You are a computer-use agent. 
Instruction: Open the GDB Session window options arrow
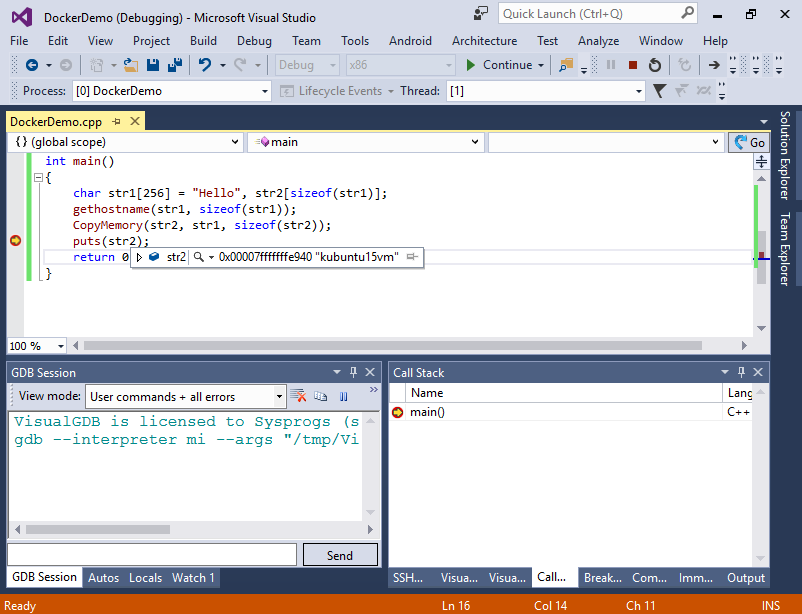point(337,372)
